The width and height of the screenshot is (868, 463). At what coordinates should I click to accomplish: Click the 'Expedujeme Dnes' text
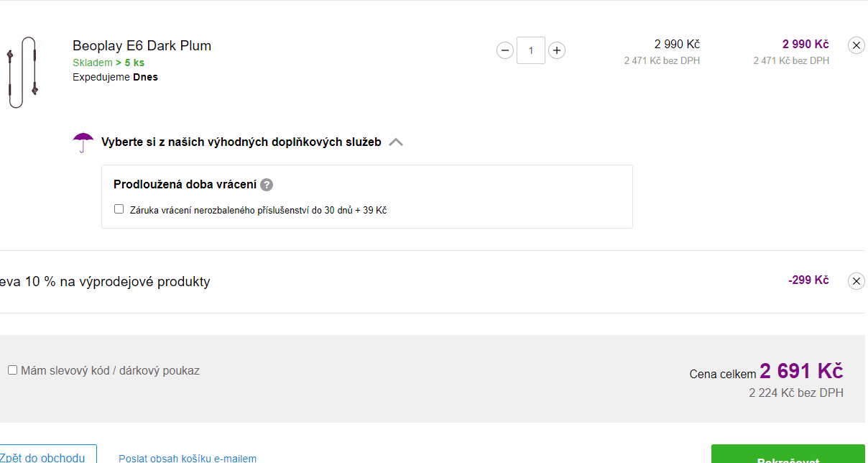[115, 77]
